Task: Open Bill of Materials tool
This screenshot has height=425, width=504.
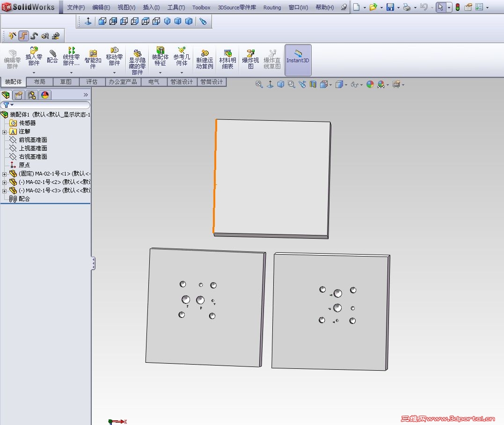Action: pyautogui.click(x=227, y=59)
